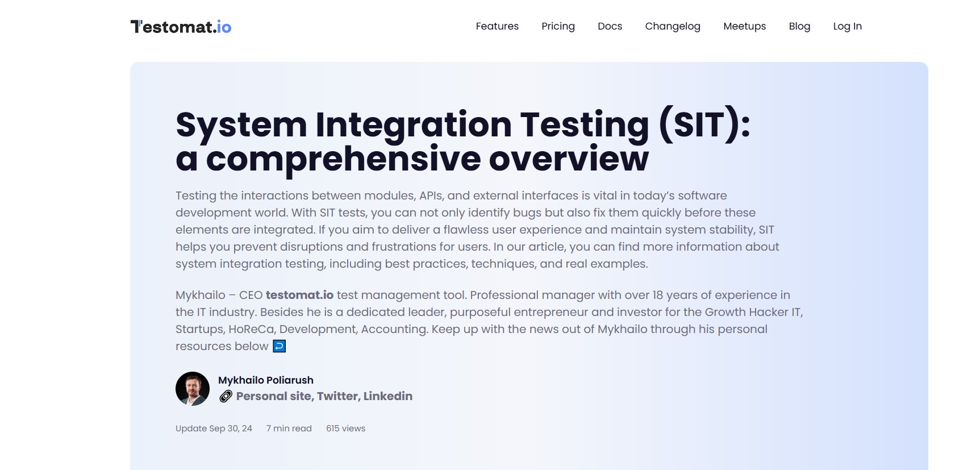Open the Blog
Screen dimensions: 980x470
point(799,26)
